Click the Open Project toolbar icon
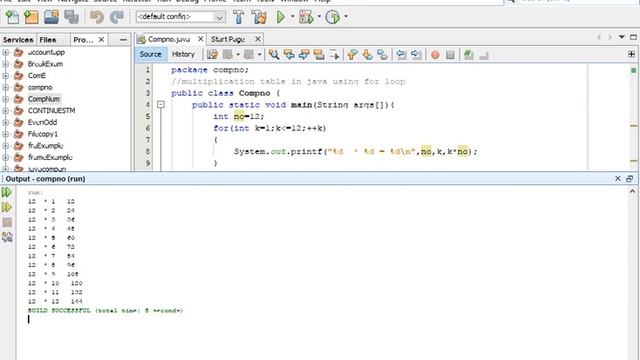The image size is (640, 360). click(x=51, y=17)
